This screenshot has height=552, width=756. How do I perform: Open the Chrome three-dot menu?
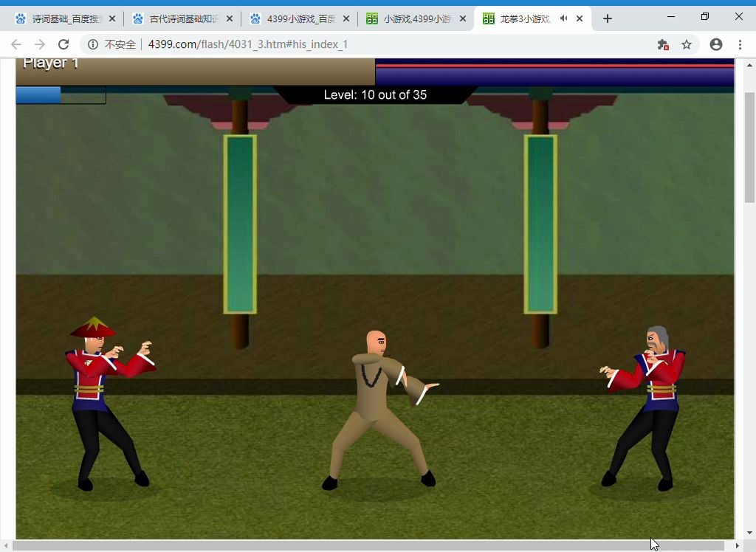pos(740,44)
